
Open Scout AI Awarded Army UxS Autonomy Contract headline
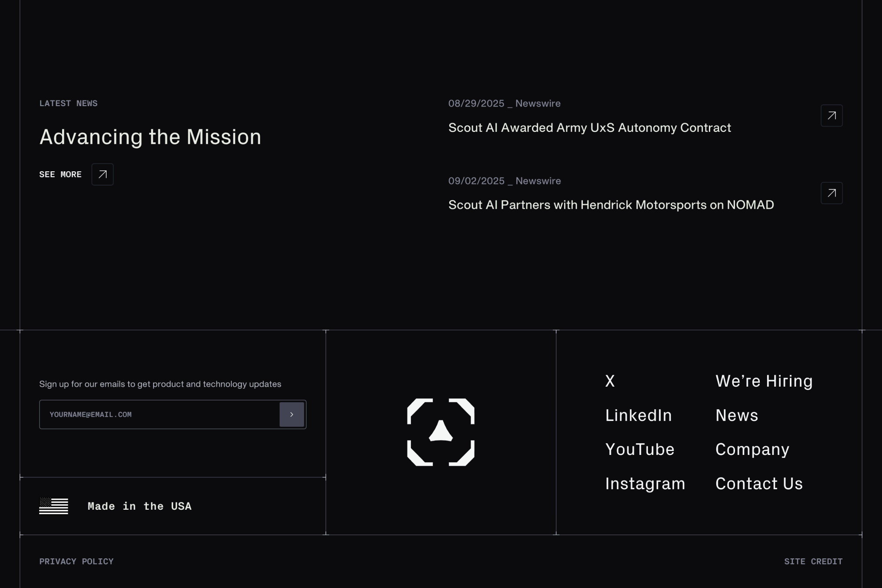(589, 128)
